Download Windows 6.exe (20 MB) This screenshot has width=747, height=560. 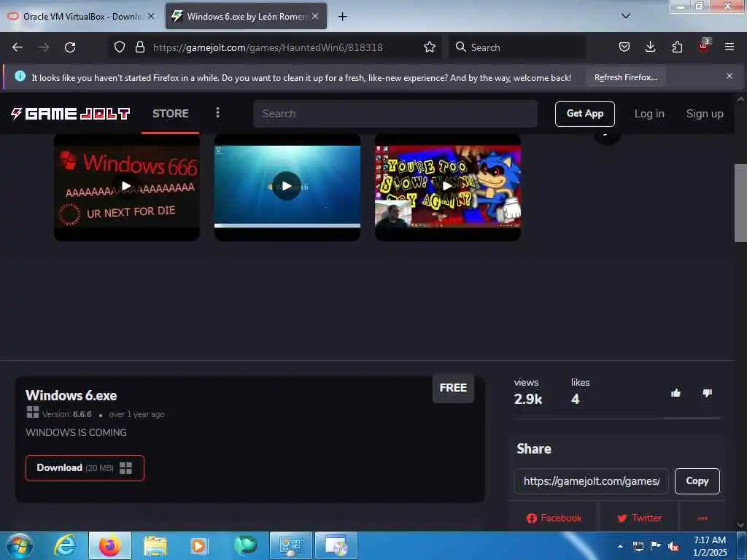click(85, 468)
